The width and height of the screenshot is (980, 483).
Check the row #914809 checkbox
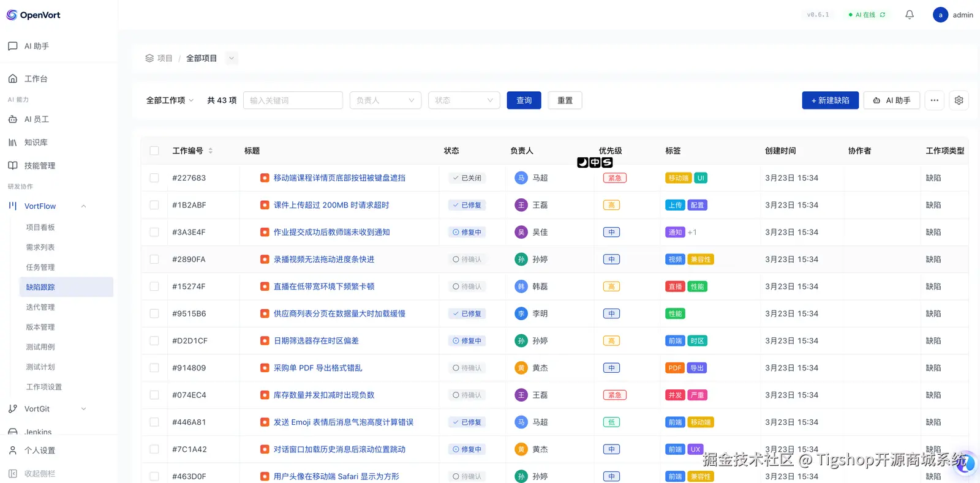[154, 368]
